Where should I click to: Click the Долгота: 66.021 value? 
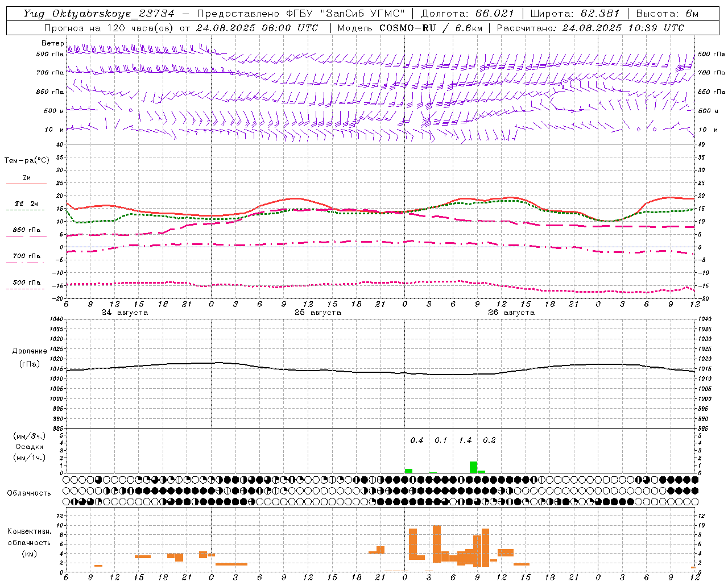(x=468, y=14)
